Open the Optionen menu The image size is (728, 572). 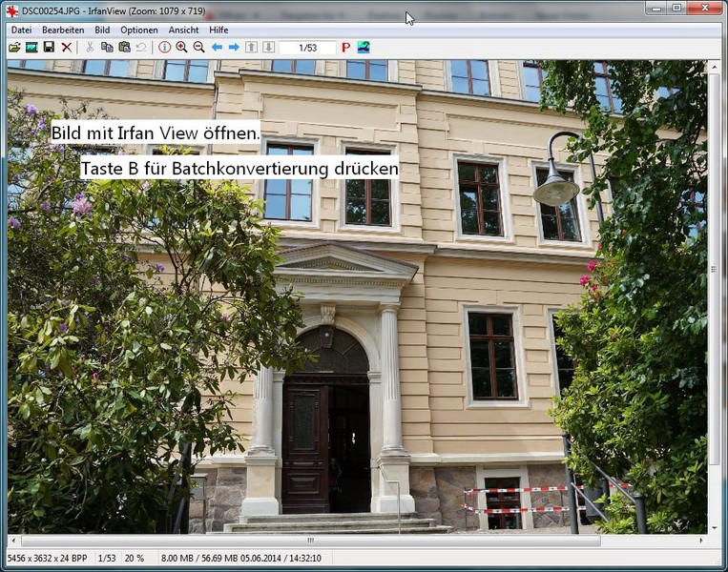pyautogui.click(x=139, y=30)
